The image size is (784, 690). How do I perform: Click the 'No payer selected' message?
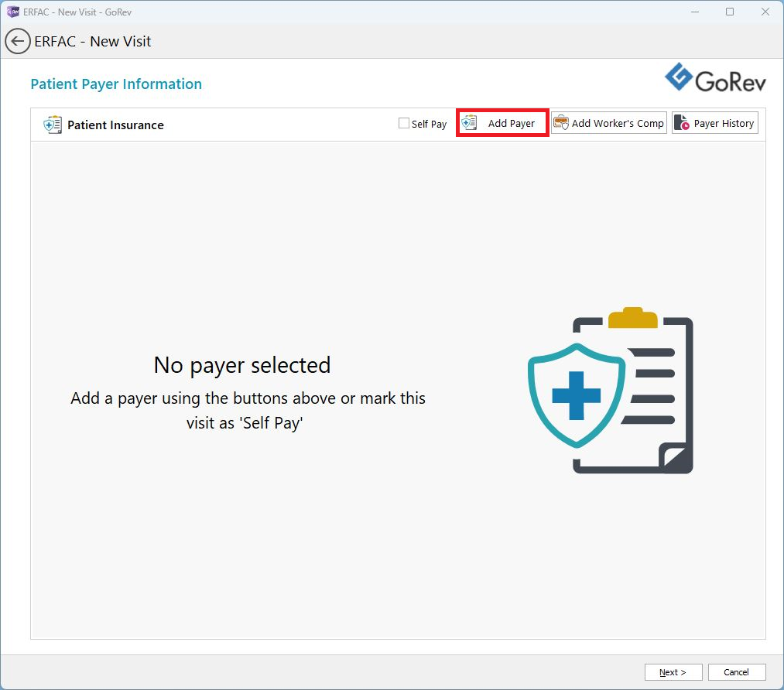(242, 365)
